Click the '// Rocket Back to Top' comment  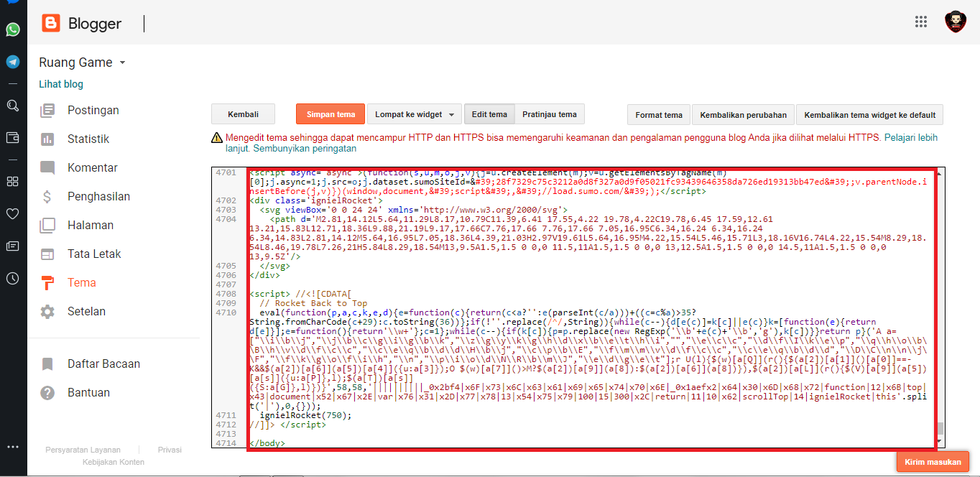pyautogui.click(x=313, y=303)
